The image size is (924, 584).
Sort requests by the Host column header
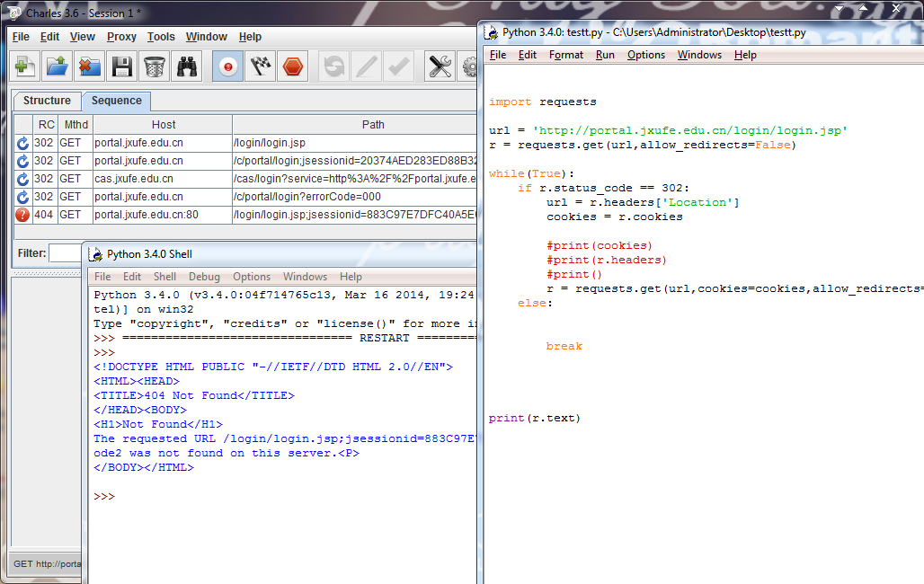click(164, 125)
